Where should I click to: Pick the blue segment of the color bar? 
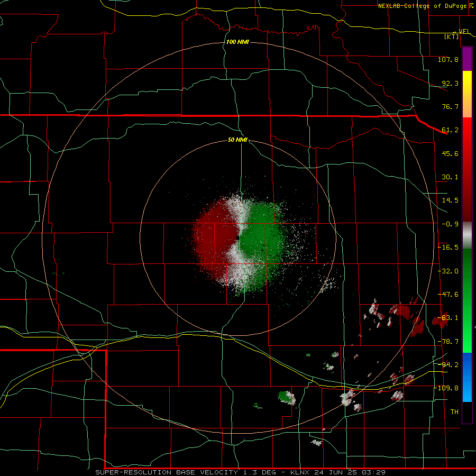467,377
